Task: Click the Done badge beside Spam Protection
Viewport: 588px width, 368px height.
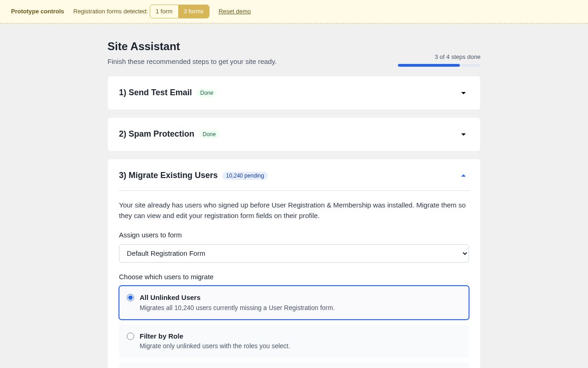Action: pyautogui.click(x=209, y=134)
